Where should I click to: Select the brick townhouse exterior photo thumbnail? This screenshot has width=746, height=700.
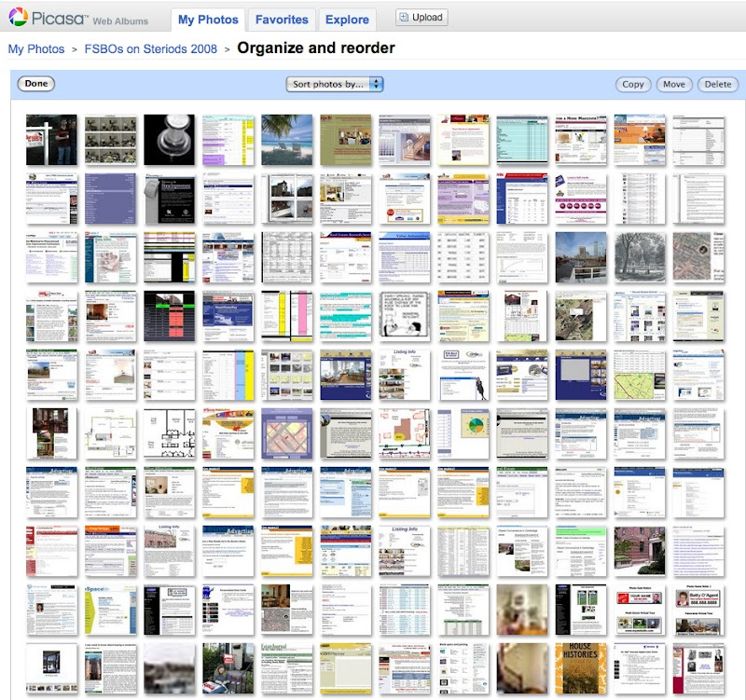click(640, 551)
